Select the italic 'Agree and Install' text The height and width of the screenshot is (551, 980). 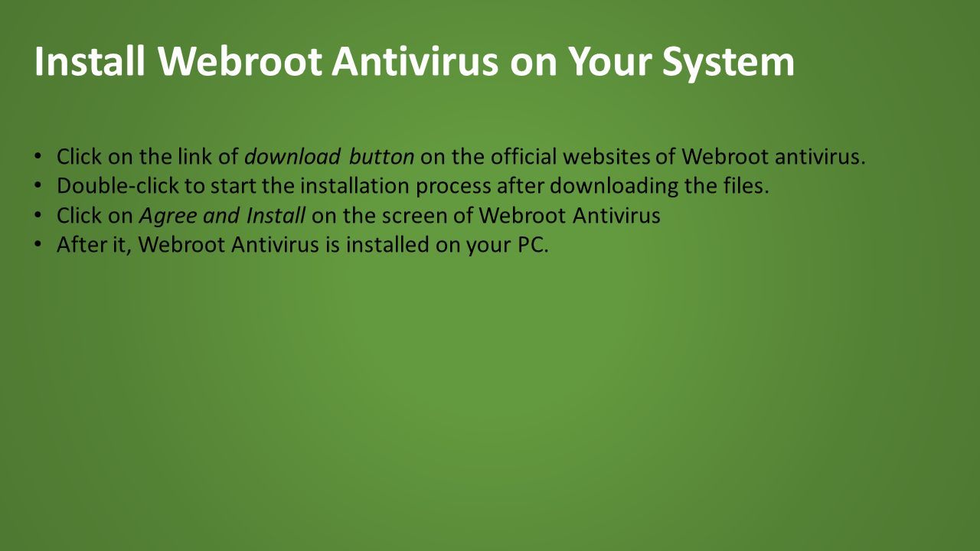pos(223,217)
